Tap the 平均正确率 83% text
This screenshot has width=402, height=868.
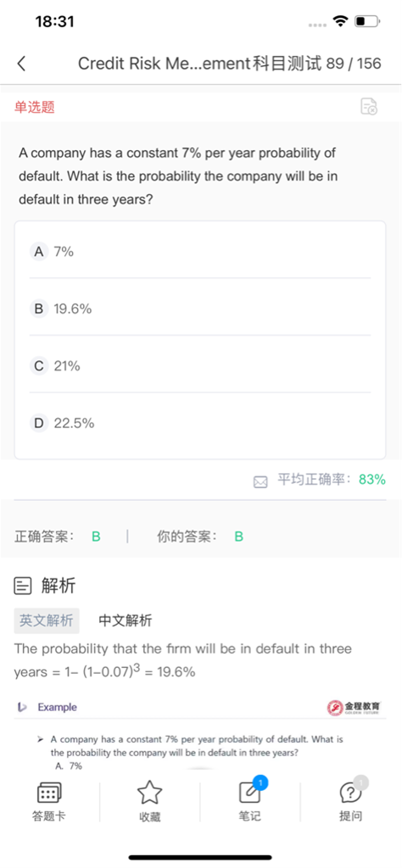tap(331, 480)
